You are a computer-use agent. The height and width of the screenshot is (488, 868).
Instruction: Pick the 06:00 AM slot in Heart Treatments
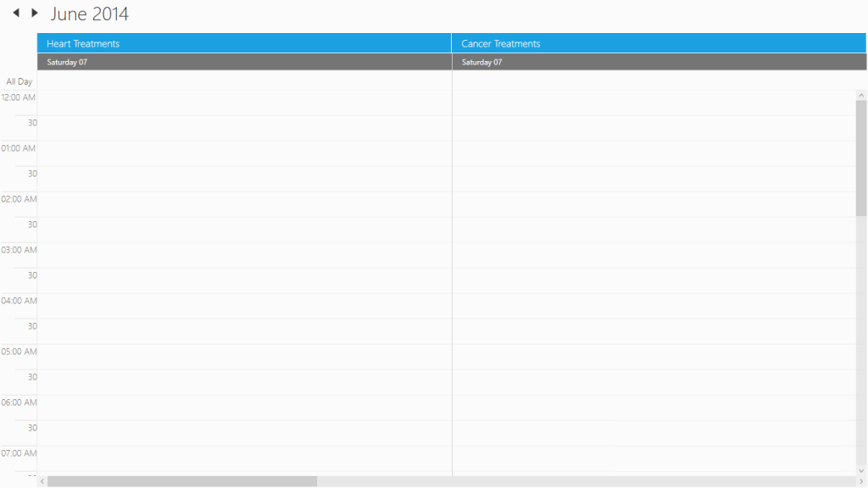[244, 408]
